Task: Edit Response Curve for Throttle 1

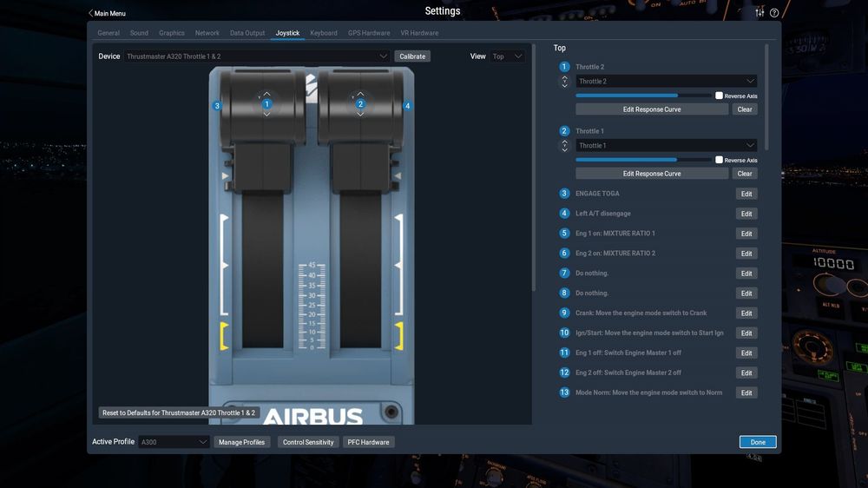Action: (x=652, y=174)
